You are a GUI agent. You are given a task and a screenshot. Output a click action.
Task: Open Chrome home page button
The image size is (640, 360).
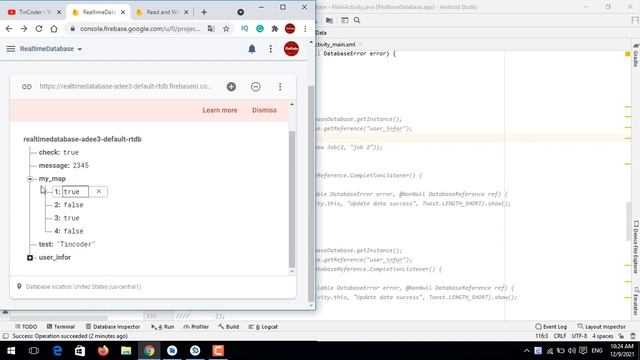(54, 29)
